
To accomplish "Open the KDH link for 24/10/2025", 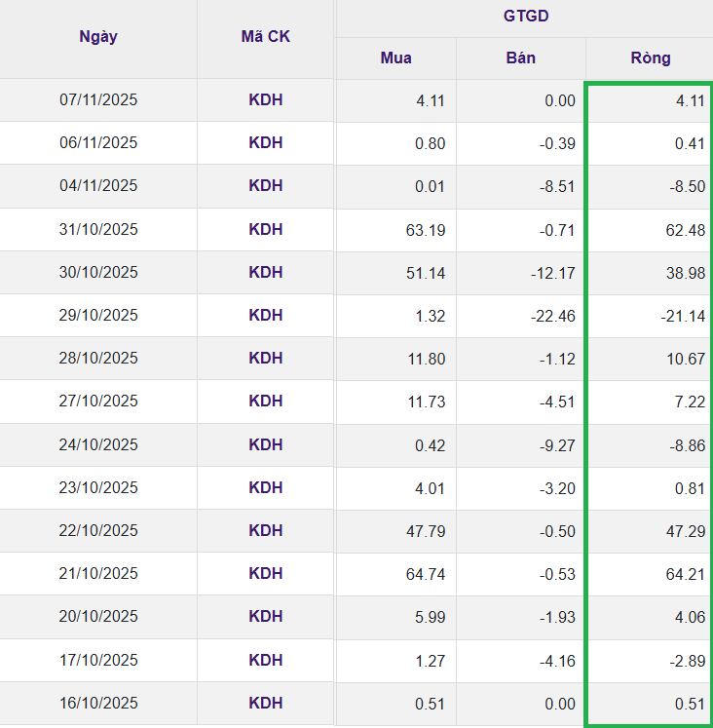I will pyautogui.click(x=265, y=444).
